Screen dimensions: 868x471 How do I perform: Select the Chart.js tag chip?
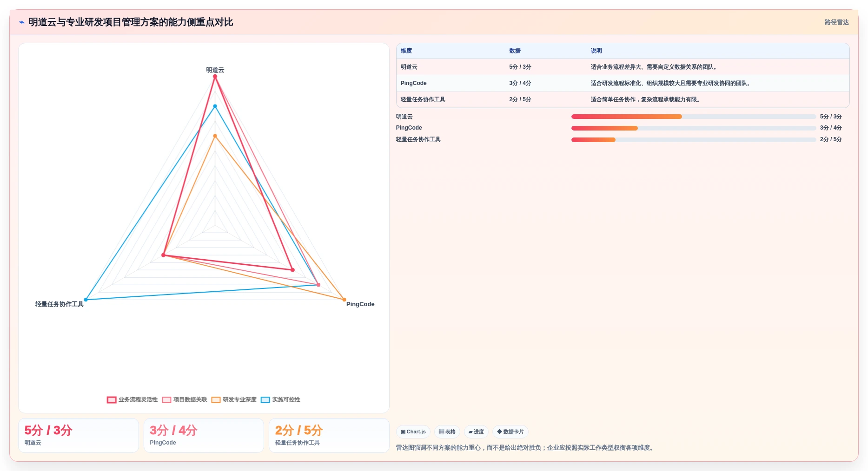[413, 432]
